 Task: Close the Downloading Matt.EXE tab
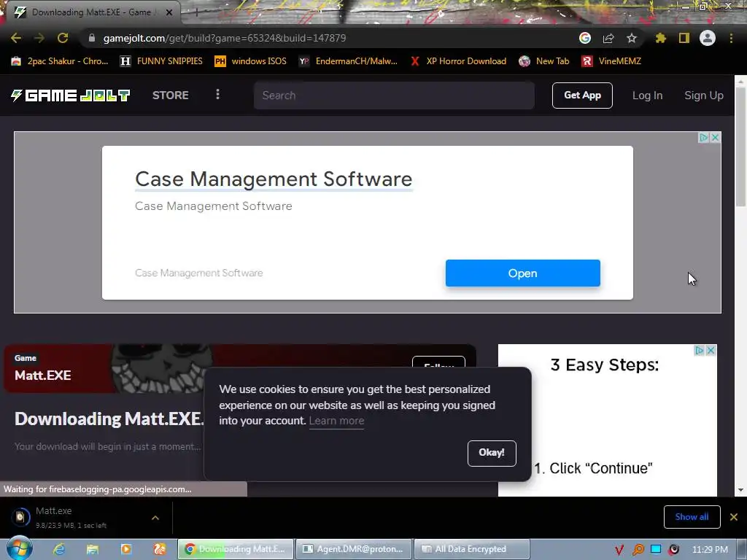(x=169, y=12)
